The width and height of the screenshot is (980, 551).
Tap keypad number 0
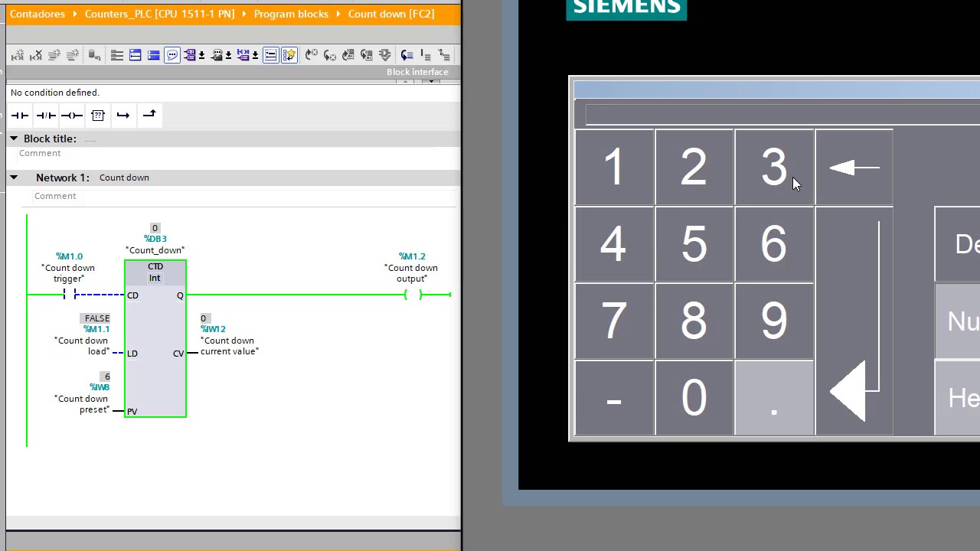pos(694,398)
